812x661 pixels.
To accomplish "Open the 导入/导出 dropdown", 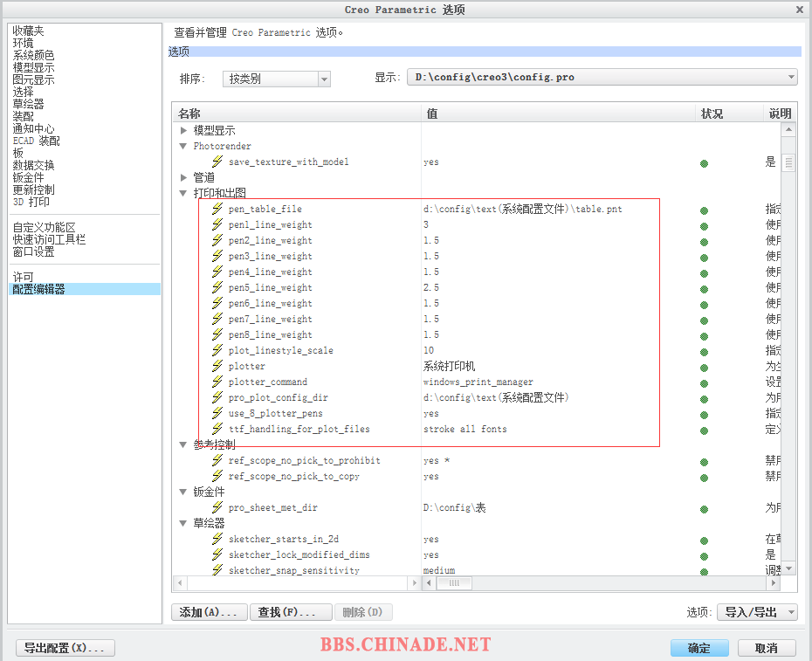I will tap(757, 612).
